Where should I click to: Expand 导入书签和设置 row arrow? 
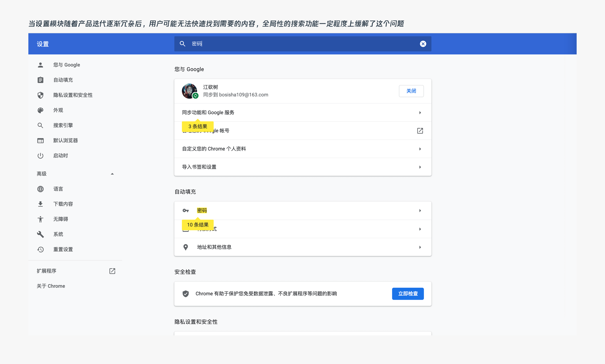point(420,167)
